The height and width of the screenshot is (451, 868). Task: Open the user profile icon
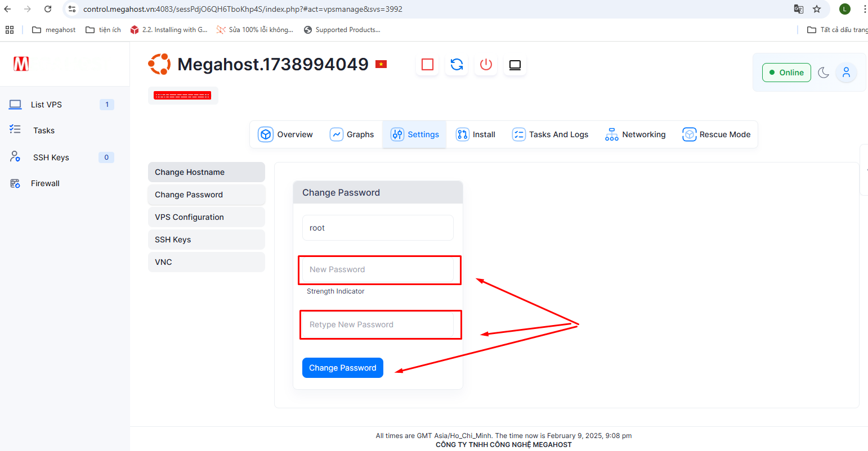point(846,73)
